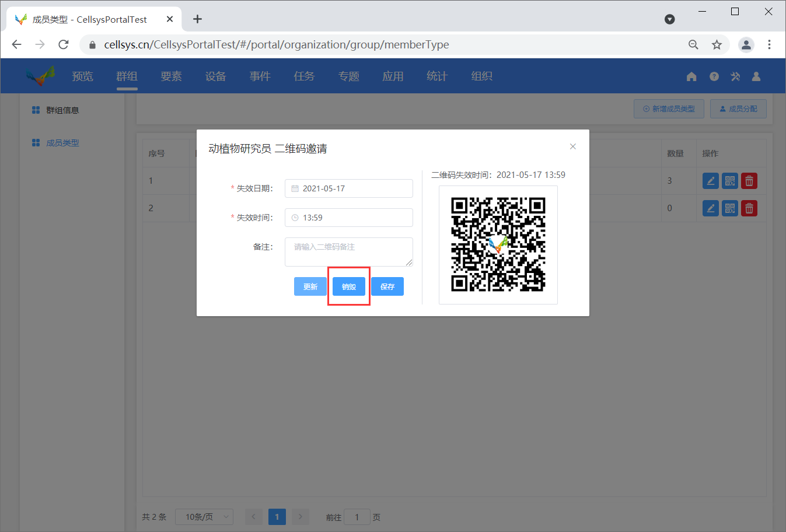Screen dimensions: 786x532
Task: Click the Cellsys logo in header
Action: pyautogui.click(x=40, y=76)
